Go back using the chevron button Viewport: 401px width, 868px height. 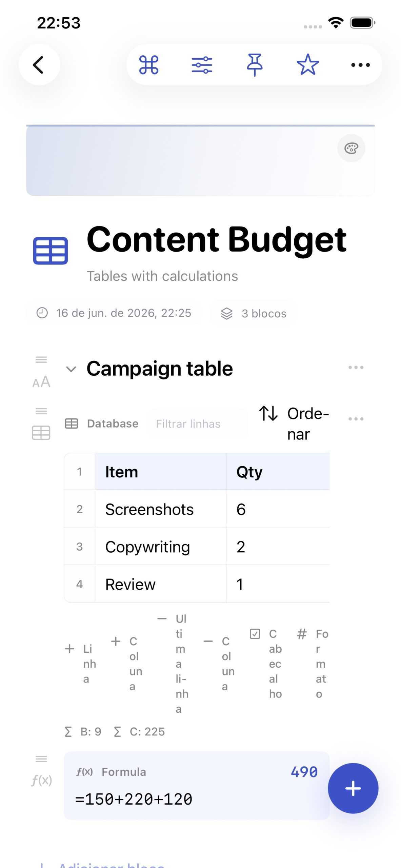[x=39, y=65]
